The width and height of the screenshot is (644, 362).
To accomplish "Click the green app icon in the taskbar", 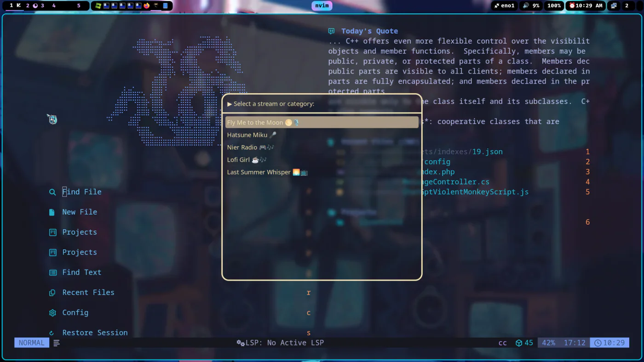I will point(98,6).
